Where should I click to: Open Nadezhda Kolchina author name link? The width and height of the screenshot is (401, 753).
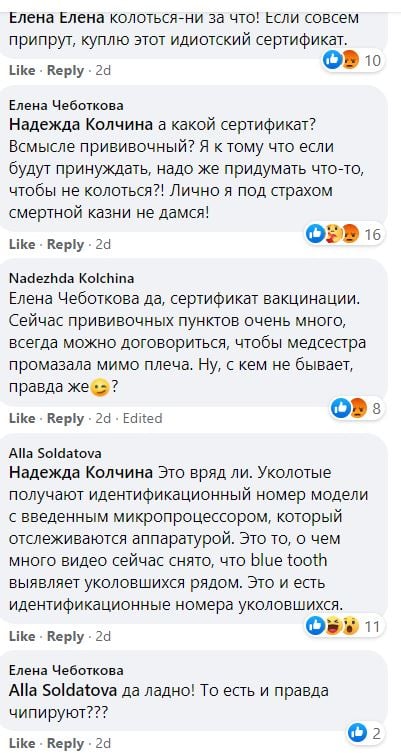tap(72, 279)
